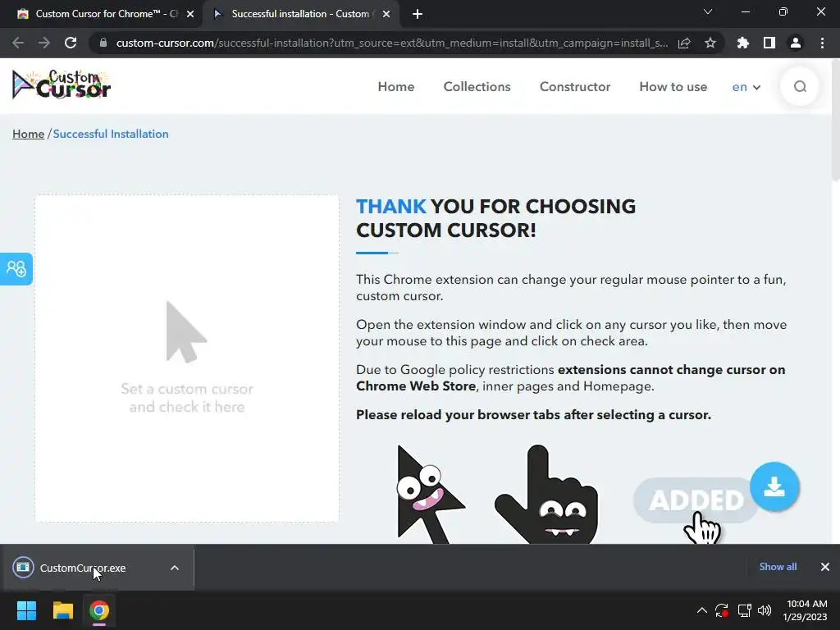Click the Chrome taskbar icon
This screenshot has height=630, width=840.
(x=99, y=610)
